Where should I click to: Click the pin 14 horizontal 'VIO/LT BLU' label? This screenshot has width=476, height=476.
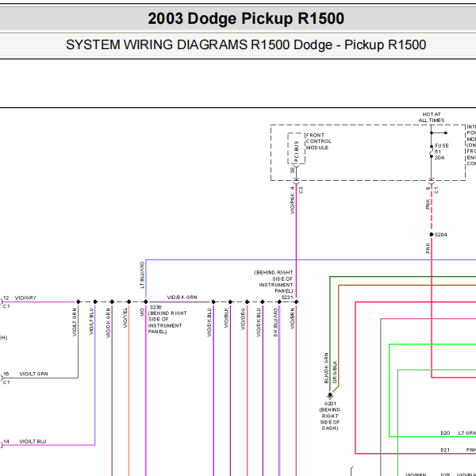pyautogui.click(x=33, y=442)
